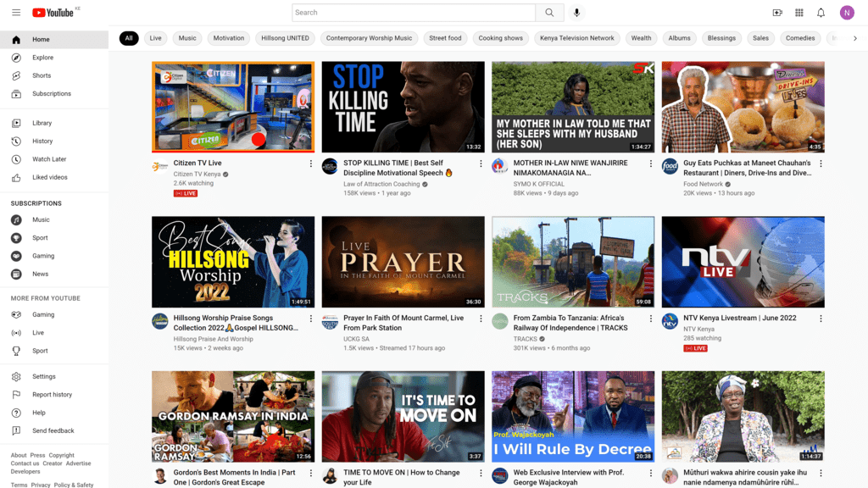Image resolution: width=868 pixels, height=488 pixels.
Task: Select the Cooking shows chip
Action: click(x=500, y=38)
